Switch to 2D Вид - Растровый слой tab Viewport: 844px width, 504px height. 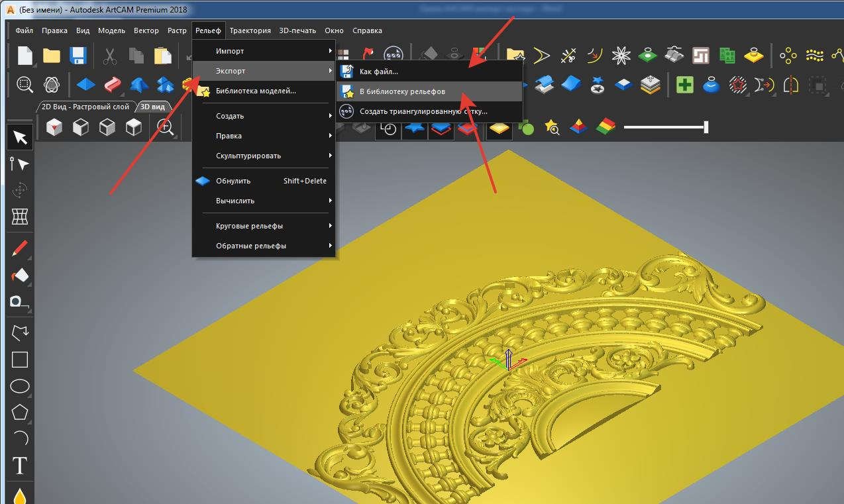[84, 107]
